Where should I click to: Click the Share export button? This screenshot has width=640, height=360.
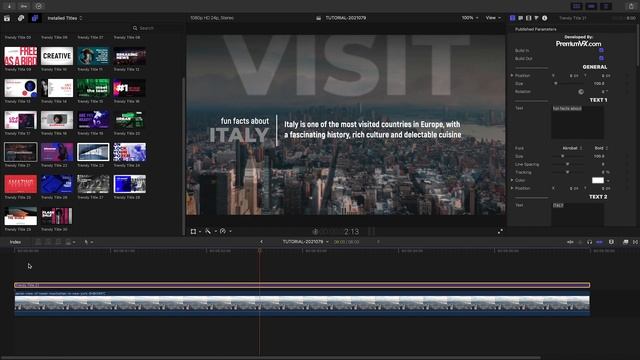coord(631,6)
